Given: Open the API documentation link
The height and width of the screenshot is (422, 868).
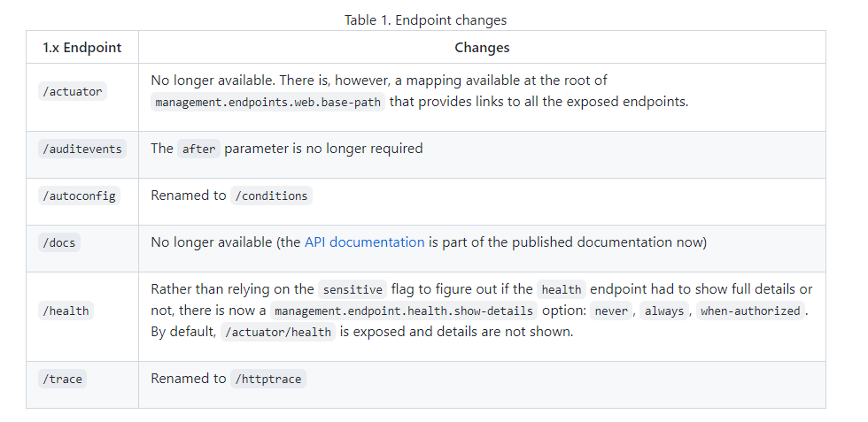Looking at the screenshot, I should [364, 242].
